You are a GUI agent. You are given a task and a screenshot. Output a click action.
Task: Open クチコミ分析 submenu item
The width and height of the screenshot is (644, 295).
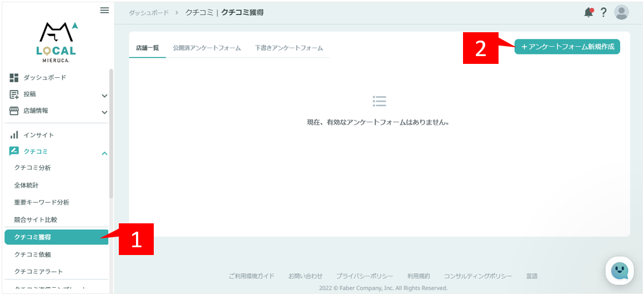point(33,168)
